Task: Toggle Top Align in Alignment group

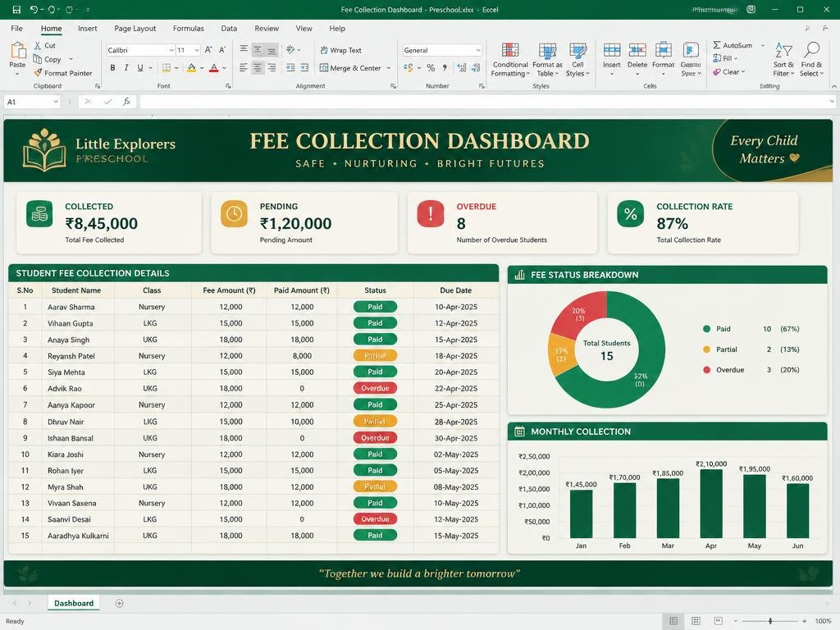Action: tap(244, 49)
